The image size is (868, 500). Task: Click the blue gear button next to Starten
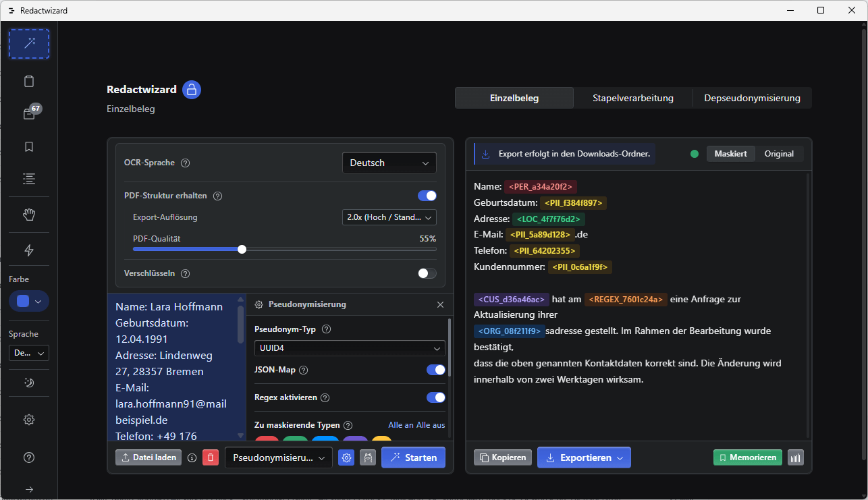(x=346, y=457)
